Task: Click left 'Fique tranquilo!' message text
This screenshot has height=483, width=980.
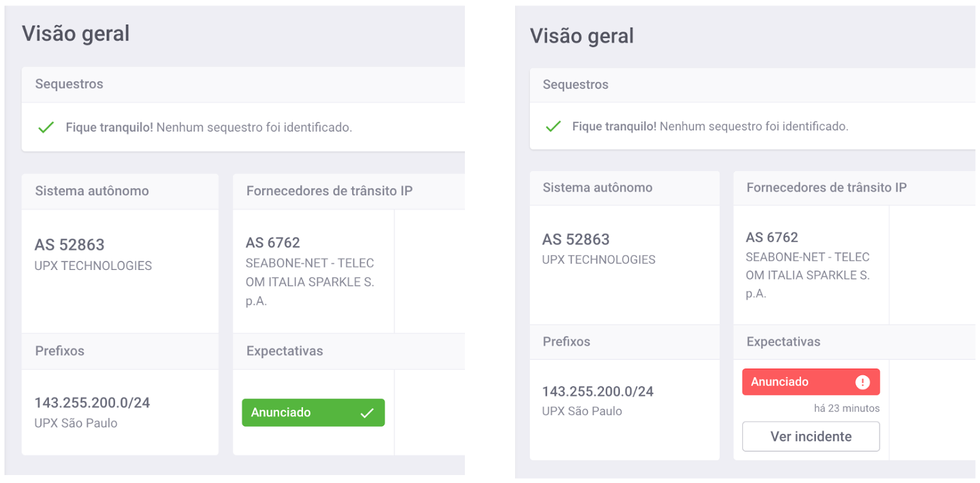Action: 110,127
